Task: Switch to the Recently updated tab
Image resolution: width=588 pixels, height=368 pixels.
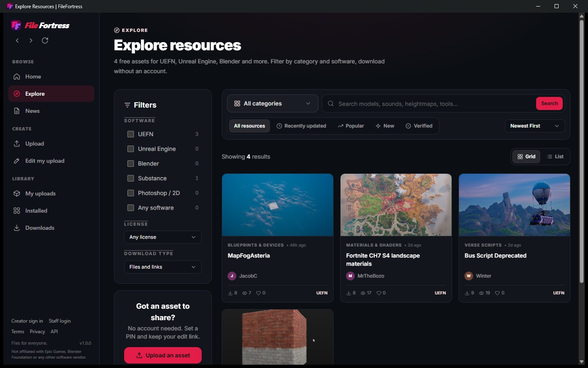Action: click(301, 126)
